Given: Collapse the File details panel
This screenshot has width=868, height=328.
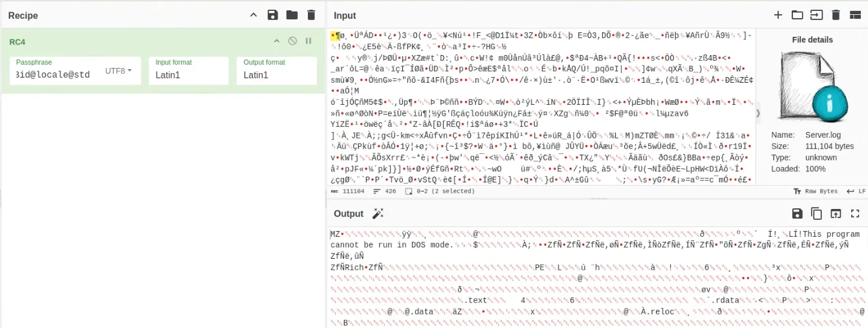Looking at the screenshot, I should click(758, 114).
